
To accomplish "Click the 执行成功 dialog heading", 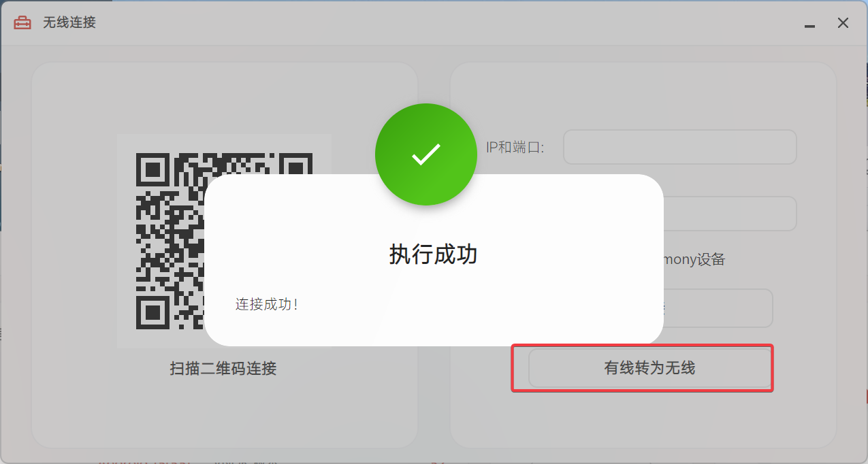I will pyautogui.click(x=434, y=254).
